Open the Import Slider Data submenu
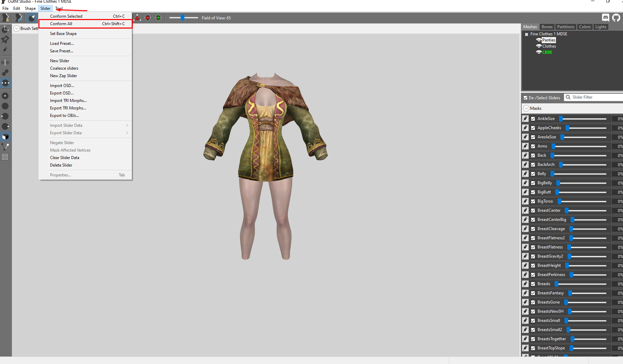The width and height of the screenshot is (623, 364). pyautogui.click(x=85, y=125)
